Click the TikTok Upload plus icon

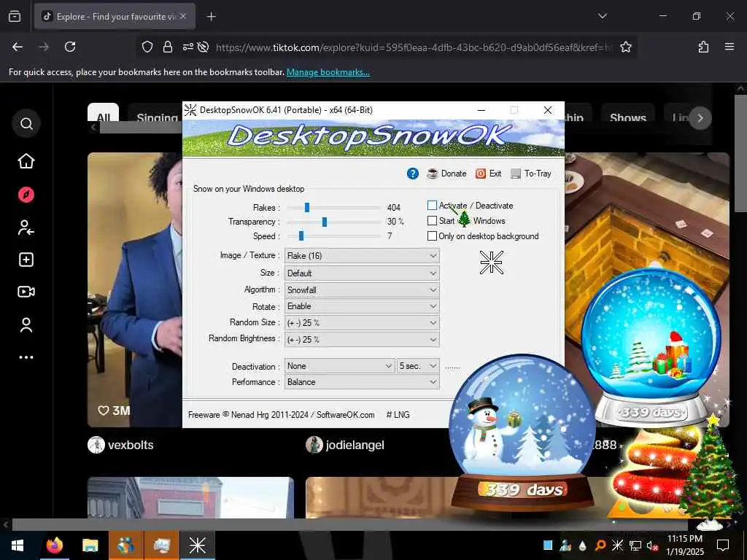(x=26, y=260)
